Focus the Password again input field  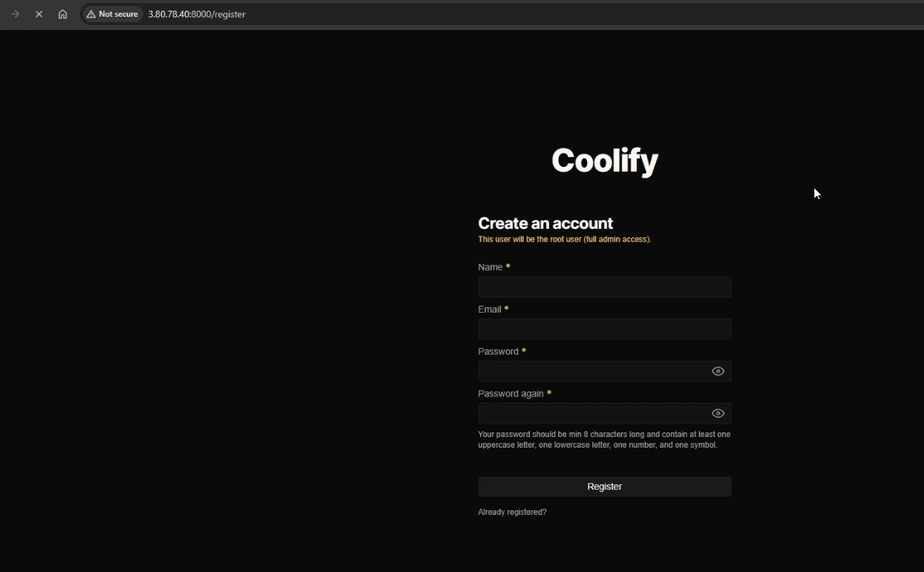(x=605, y=413)
